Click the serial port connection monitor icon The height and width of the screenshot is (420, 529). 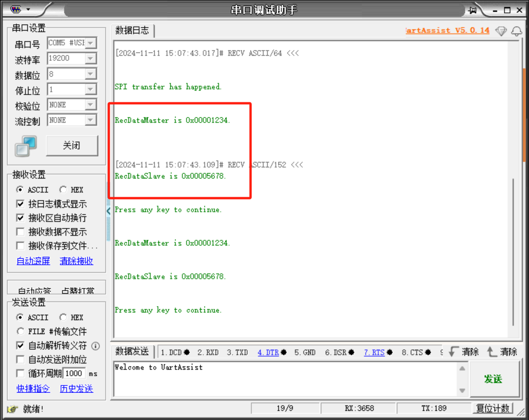[x=26, y=146]
